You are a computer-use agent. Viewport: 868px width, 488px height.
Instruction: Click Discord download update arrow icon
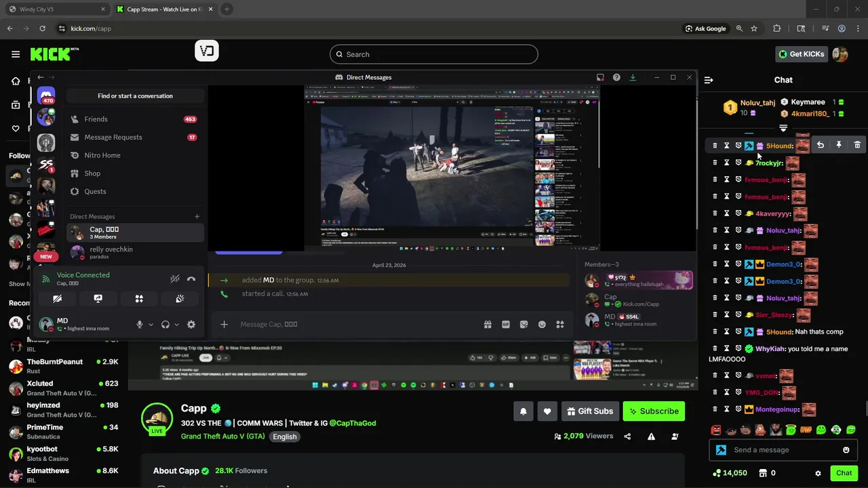coord(633,77)
